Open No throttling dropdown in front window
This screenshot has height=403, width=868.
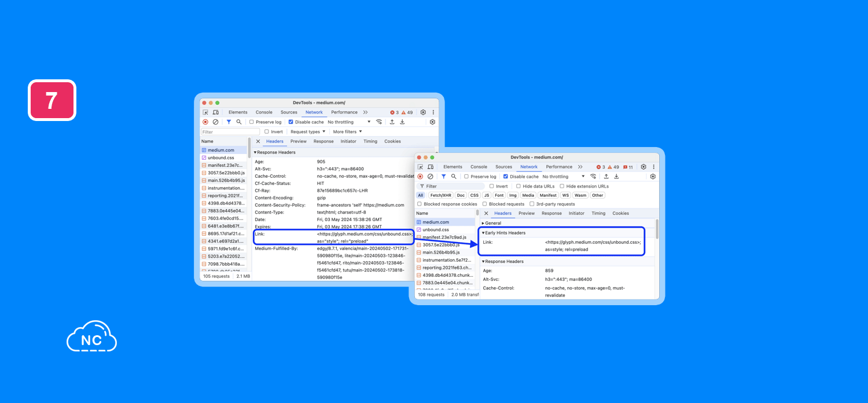[x=564, y=177]
